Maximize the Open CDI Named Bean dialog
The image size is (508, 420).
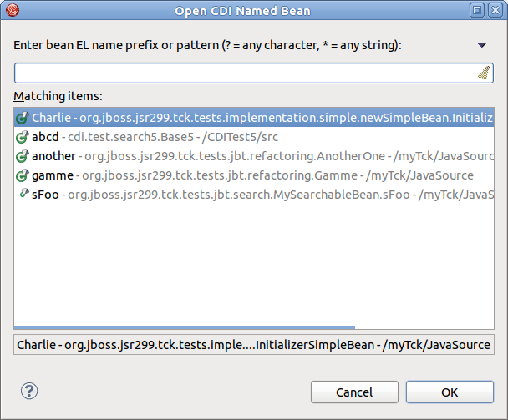click(477, 10)
